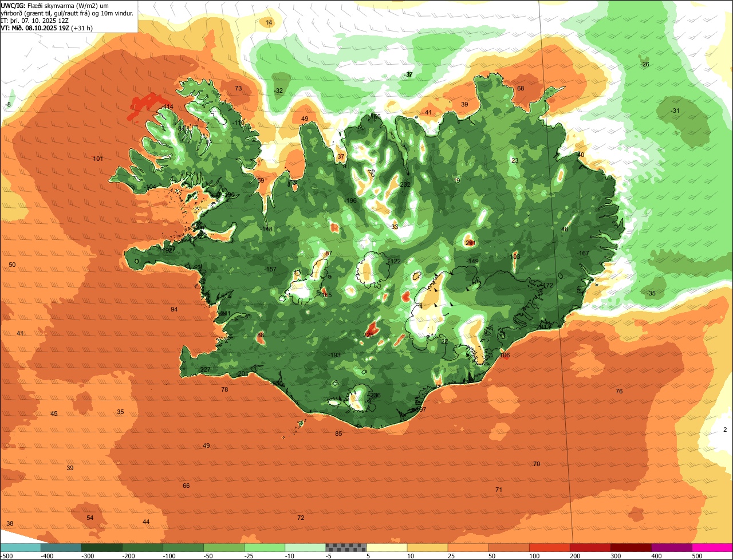Click the map value '-122' in the central highlands
The image size is (733, 560).
pyautogui.click(x=395, y=261)
